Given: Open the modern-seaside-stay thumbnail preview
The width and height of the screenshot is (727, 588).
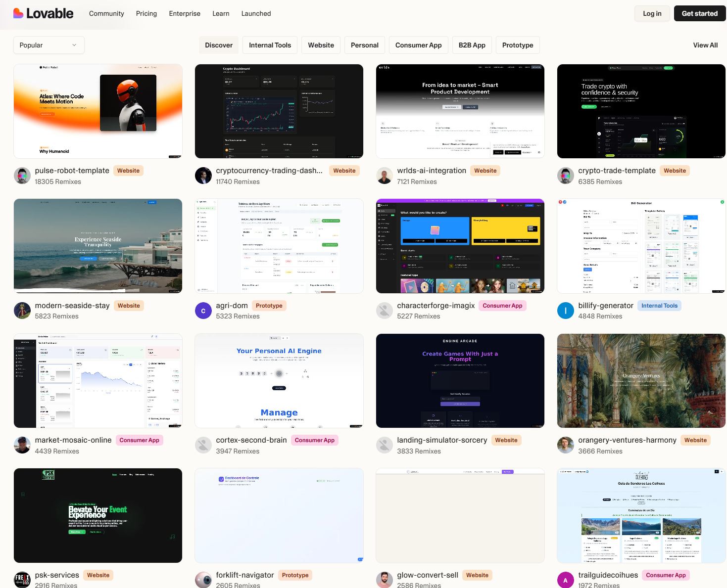Looking at the screenshot, I should (98, 246).
